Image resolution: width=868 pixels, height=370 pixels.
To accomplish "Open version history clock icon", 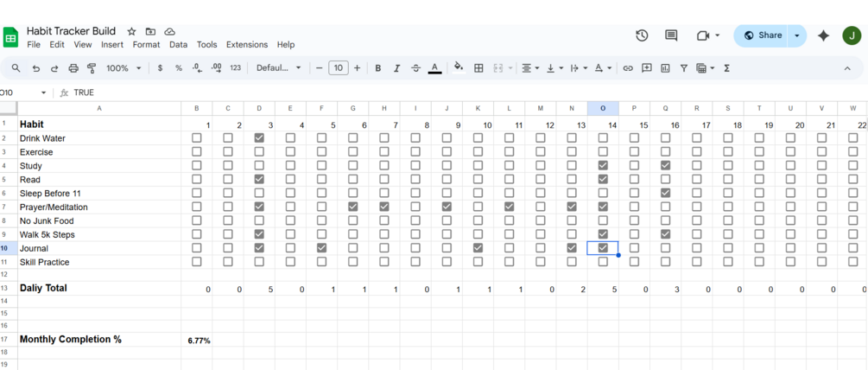I will pos(642,35).
